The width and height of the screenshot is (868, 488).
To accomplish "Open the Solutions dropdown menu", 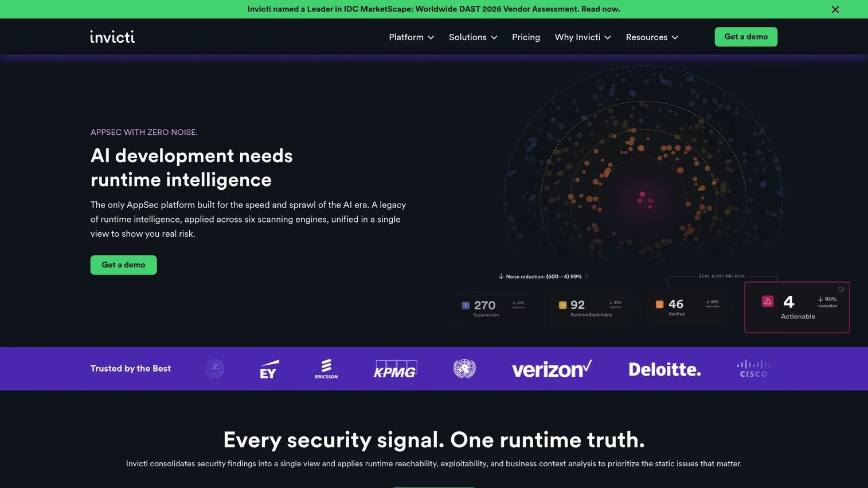I will pos(473,37).
